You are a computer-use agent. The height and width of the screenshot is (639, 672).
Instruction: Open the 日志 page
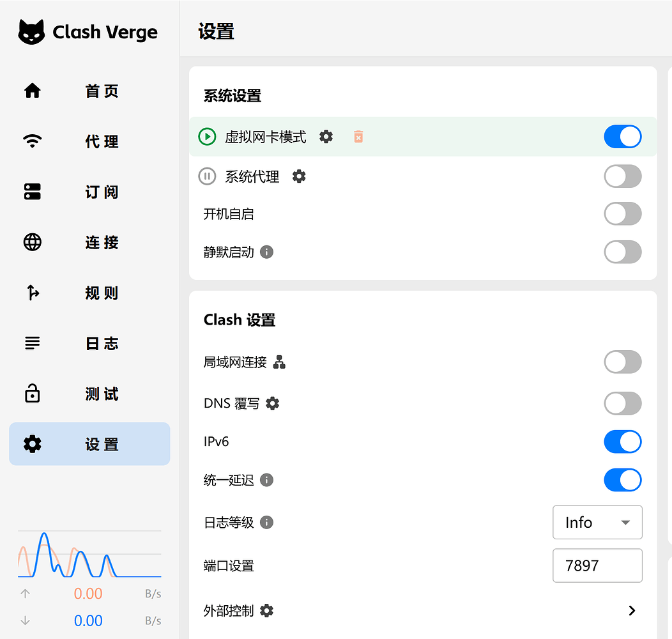pyautogui.click(x=89, y=343)
